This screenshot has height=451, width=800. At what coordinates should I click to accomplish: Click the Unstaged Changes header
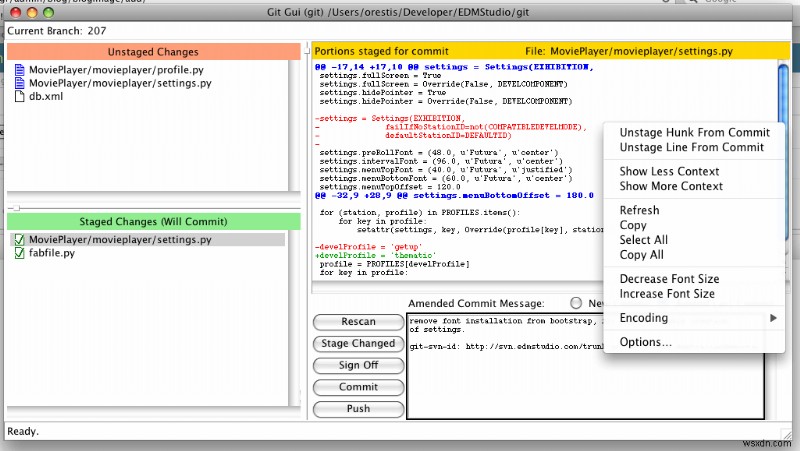(x=153, y=52)
